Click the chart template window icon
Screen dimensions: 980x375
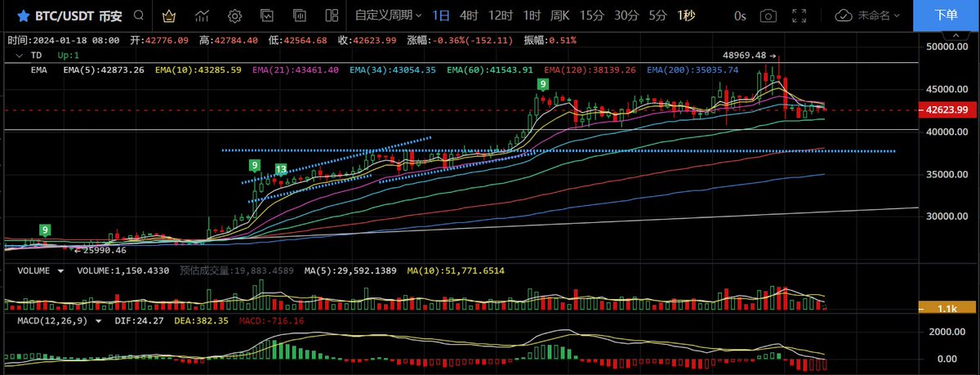pos(267,16)
